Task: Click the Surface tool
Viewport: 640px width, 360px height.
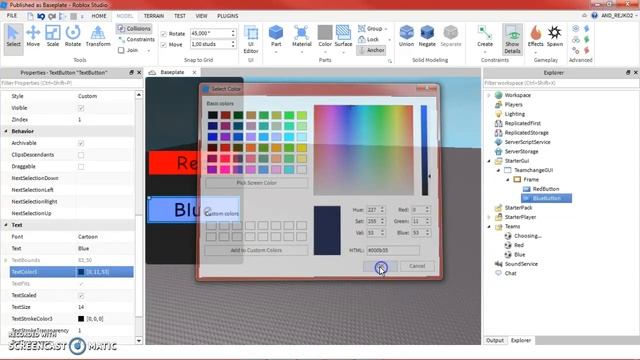Action: [x=343, y=38]
